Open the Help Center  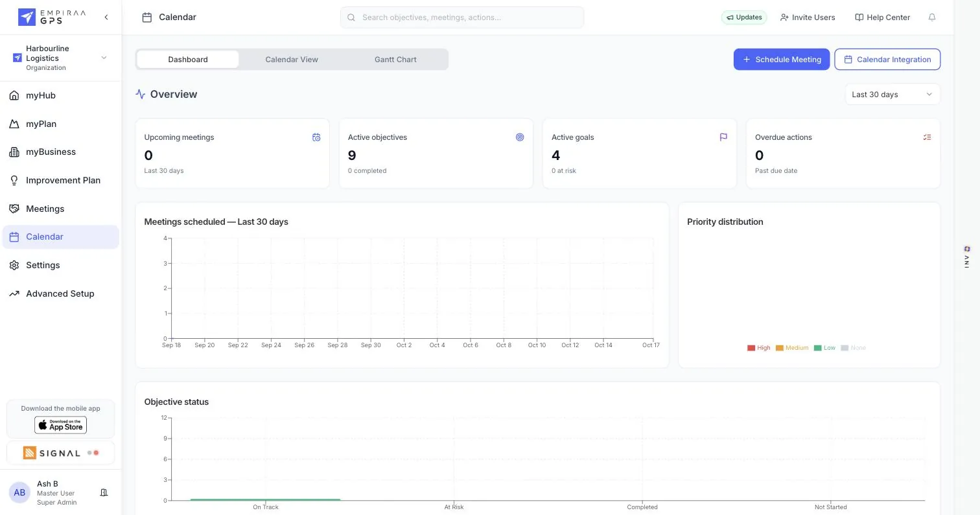point(883,17)
